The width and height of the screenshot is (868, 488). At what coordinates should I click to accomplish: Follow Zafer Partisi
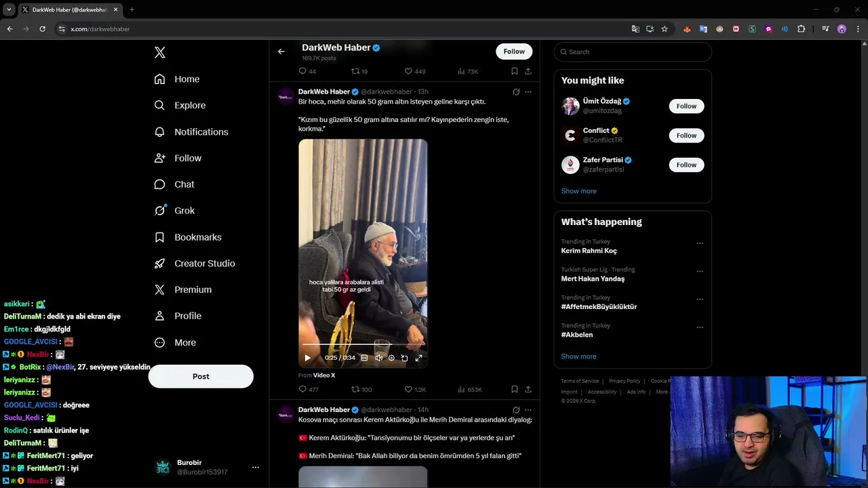click(686, 165)
